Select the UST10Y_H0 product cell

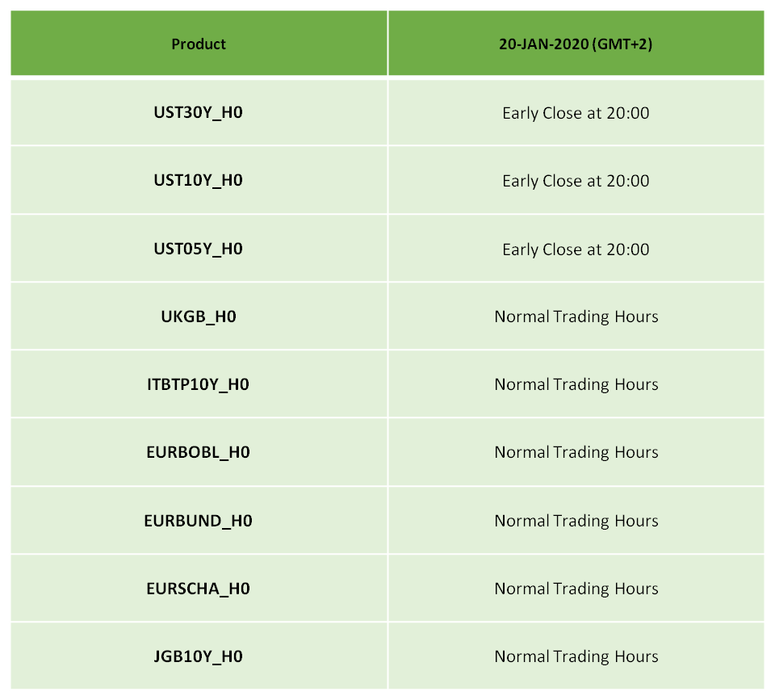pos(199,180)
